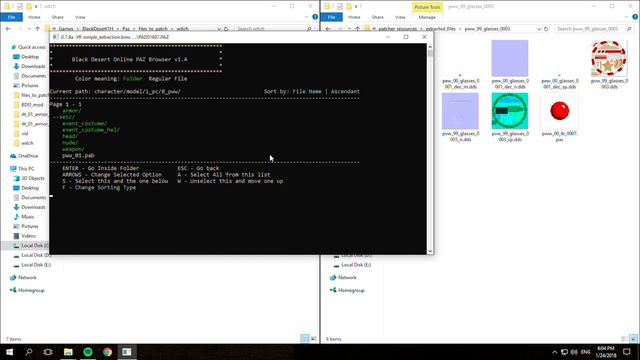
Task: Refresh the right Explorer window address bar
Action: click(546, 29)
